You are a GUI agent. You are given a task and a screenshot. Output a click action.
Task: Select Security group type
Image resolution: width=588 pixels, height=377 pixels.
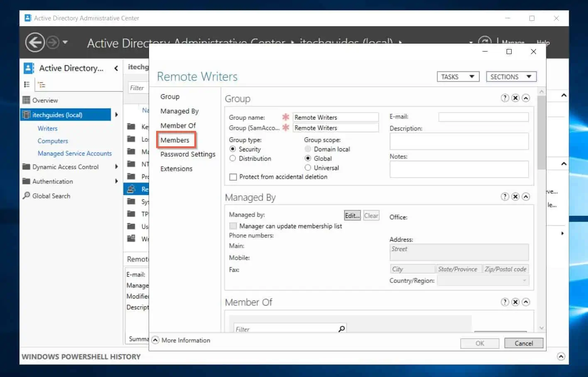coord(233,149)
